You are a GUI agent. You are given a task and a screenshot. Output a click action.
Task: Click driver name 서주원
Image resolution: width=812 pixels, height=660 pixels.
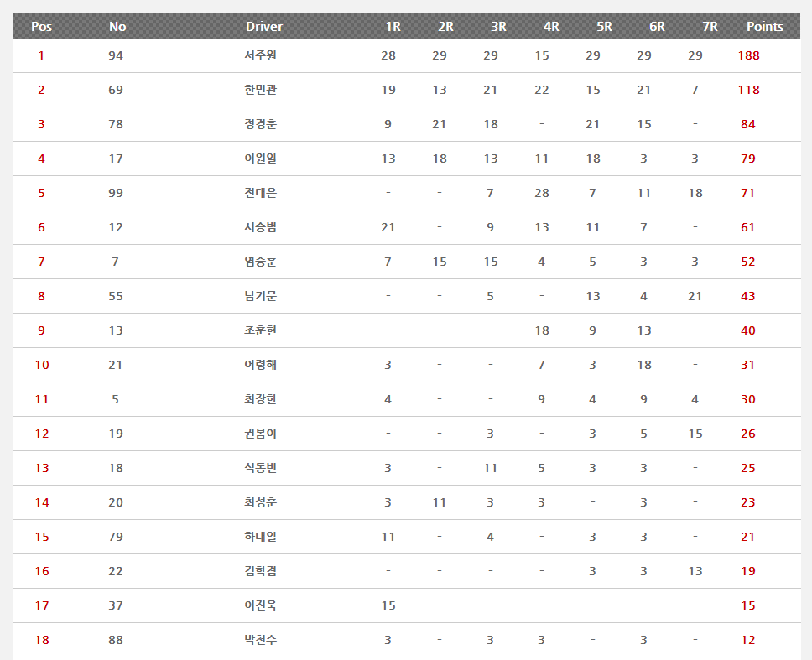260,55
